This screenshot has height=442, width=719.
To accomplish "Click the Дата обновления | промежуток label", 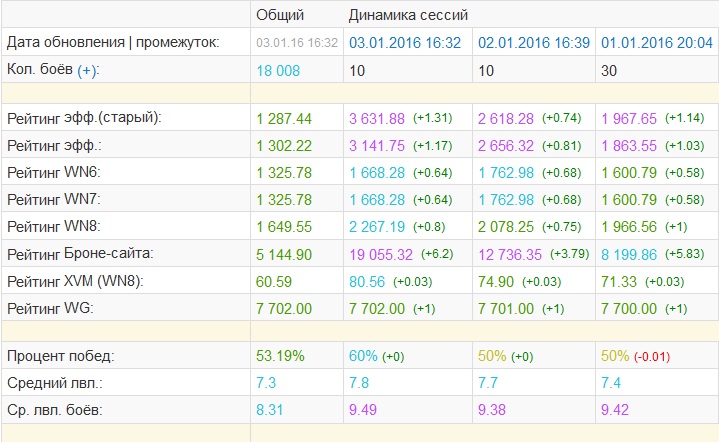I will pyautogui.click(x=113, y=42).
